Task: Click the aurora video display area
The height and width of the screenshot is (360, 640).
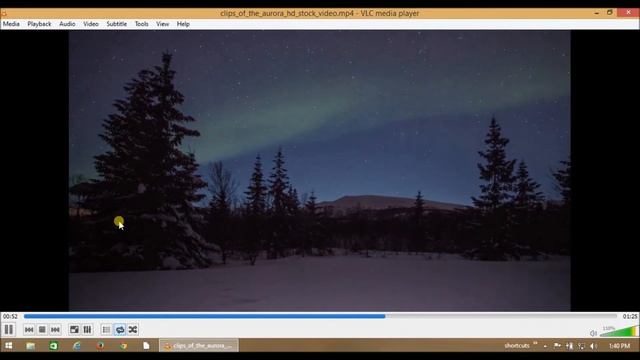Action: (319, 171)
